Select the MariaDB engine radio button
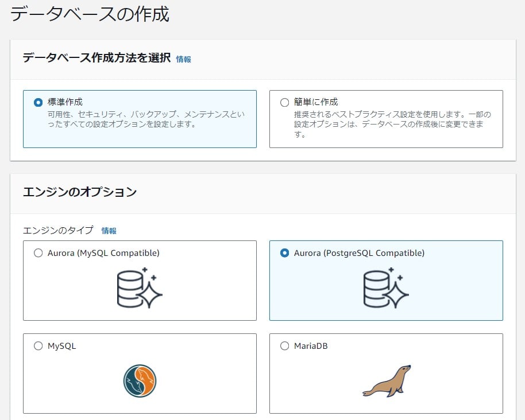The width and height of the screenshot is (525, 420). click(x=284, y=346)
